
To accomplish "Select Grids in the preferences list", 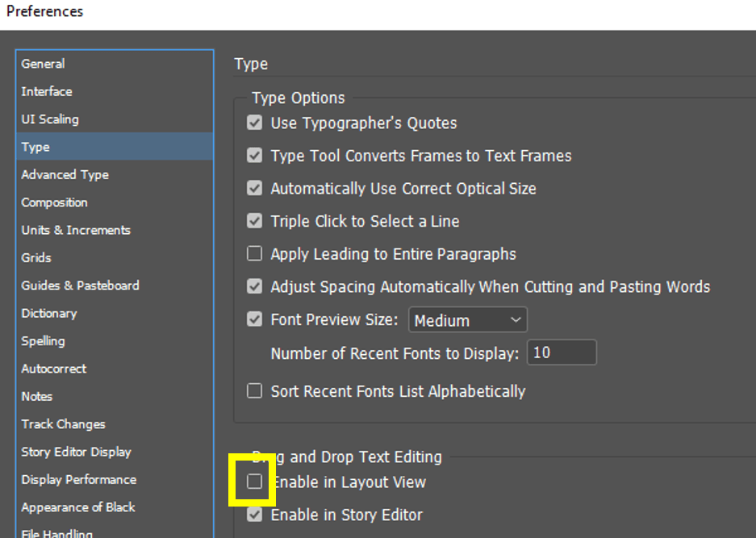I will pos(36,258).
